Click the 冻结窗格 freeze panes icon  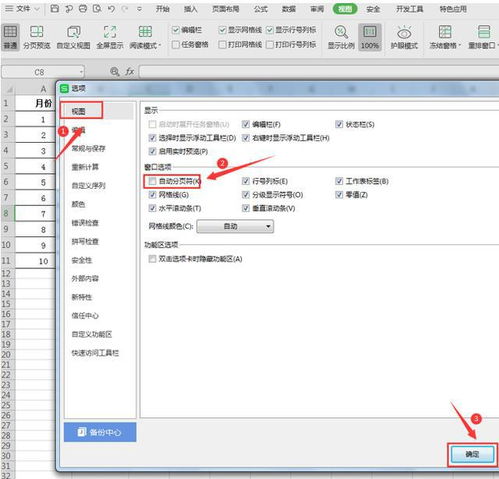(x=445, y=32)
